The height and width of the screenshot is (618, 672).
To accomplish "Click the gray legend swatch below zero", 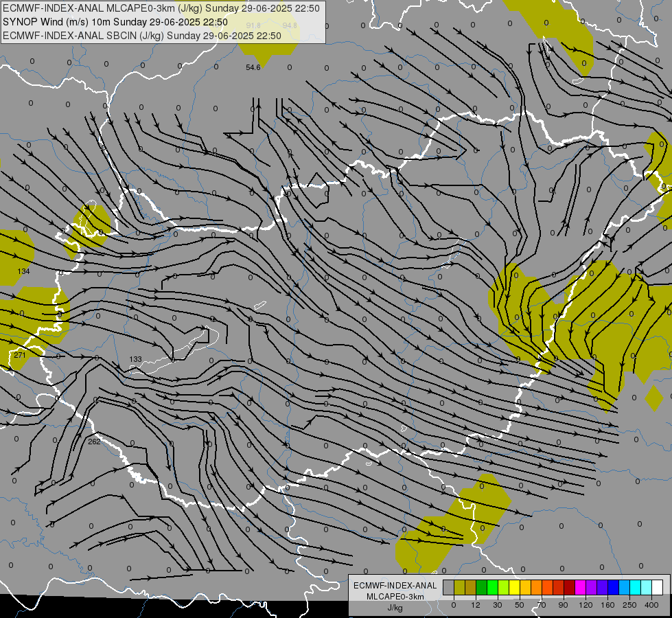I will pyautogui.click(x=448, y=588).
